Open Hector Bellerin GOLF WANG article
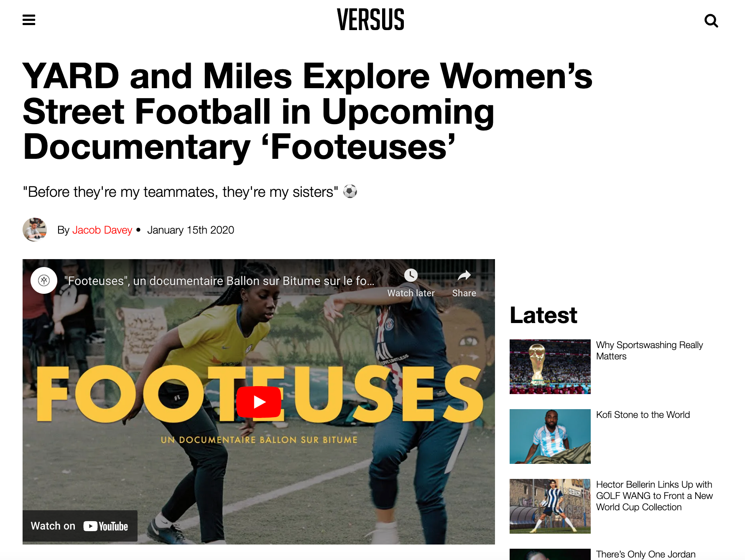Screen dimensions: 745x560 pos(654,496)
